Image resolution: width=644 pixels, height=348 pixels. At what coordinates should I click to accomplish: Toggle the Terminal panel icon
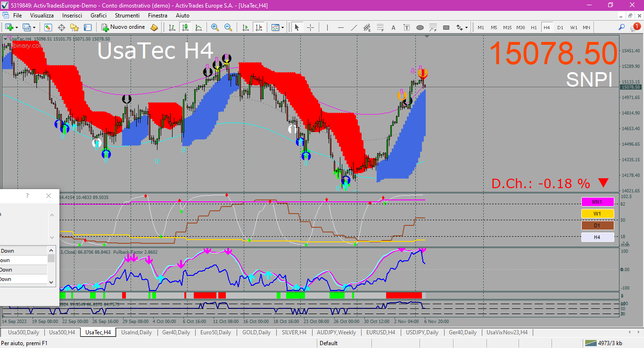tap(88, 27)
